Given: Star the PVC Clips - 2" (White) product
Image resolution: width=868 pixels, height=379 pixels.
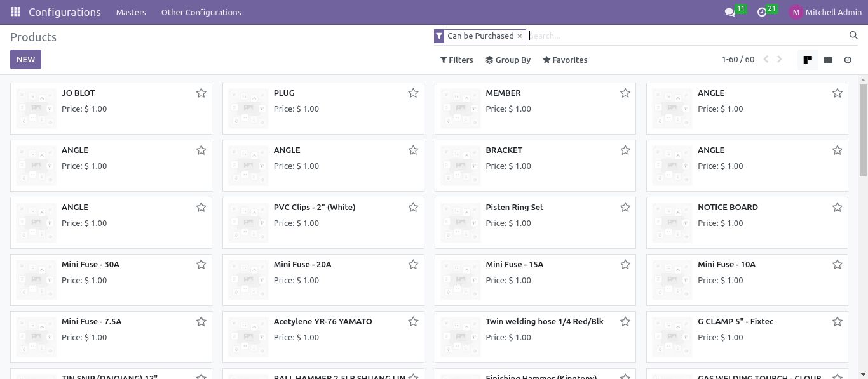Looking at the screenshot, I should (x=413, y=208).
